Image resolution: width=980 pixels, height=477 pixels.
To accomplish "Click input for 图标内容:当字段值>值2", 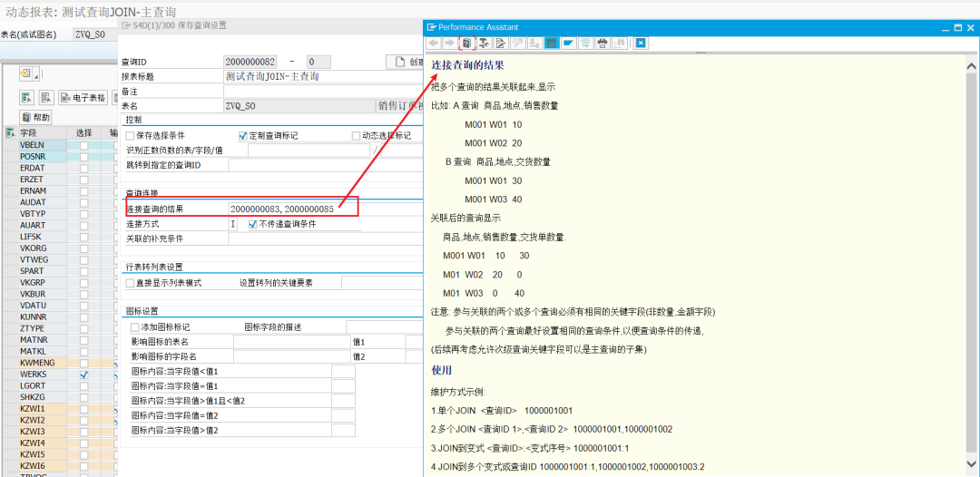I will (343, 431).
